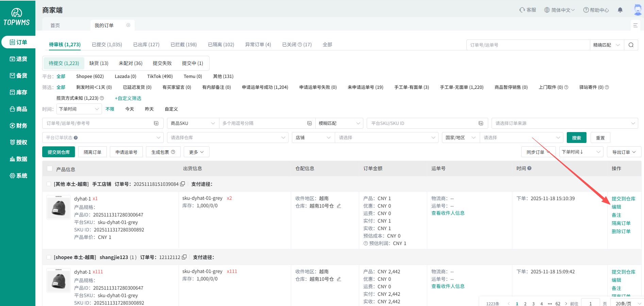This screenshot has width=644, height=306.
Task: Open the 更多 dropdown menu
Action: click(196, 152)
